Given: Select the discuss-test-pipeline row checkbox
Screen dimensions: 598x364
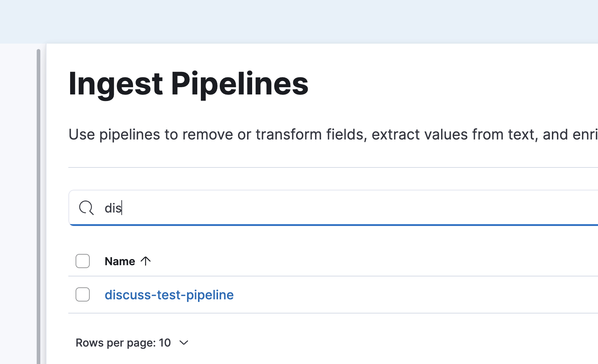Looking at the screenshot, I should tap(83, 295).
